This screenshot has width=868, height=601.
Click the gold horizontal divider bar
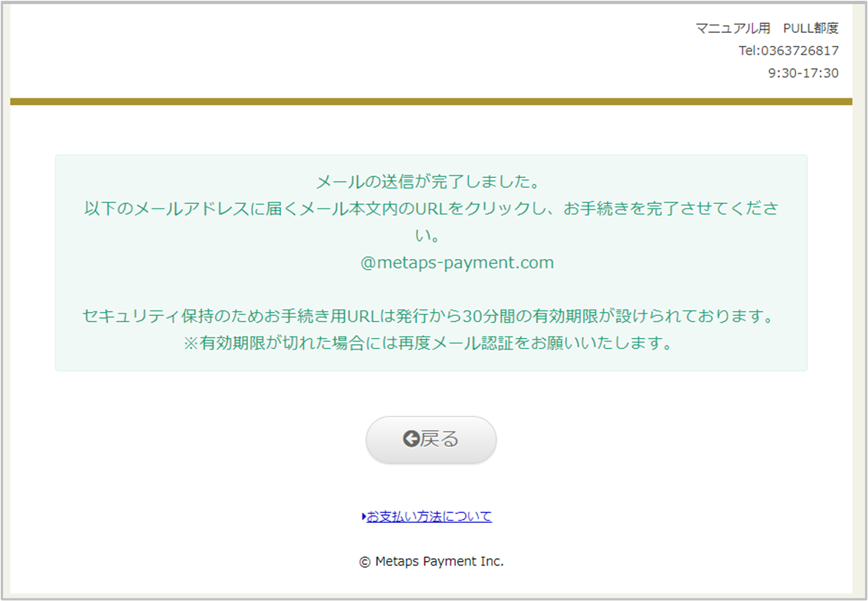click(431, 101)
